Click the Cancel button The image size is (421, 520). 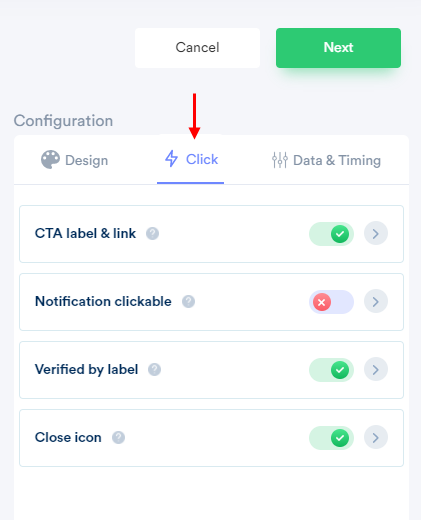pos(197,48)
